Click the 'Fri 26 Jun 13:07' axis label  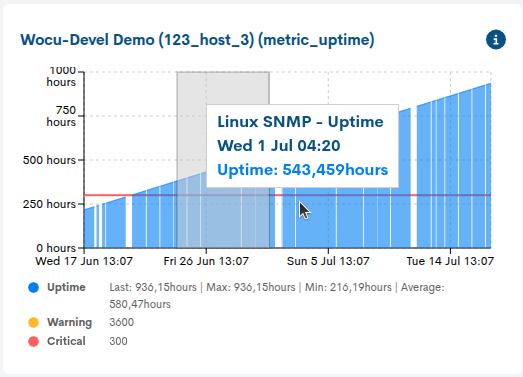[x=206, y=261]
